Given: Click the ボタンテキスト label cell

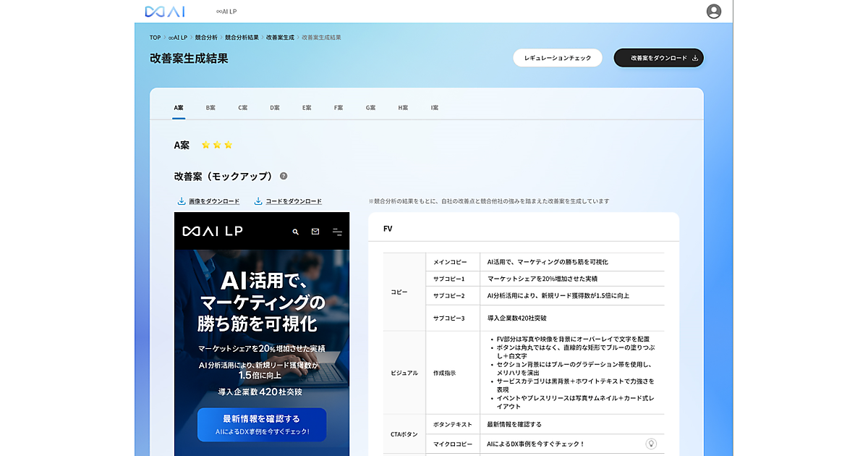Looking at the screenshot, I should coord(453,424).
